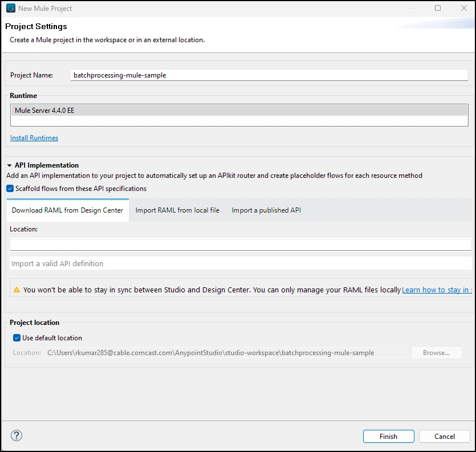476x452 pixels.
Task: Click the yellow warning triangle icon
Action: click(17, 290)
